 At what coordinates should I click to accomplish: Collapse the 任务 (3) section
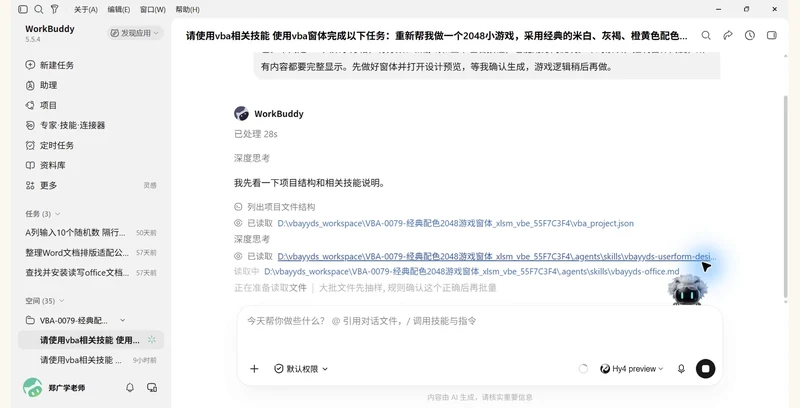click(43, 214)
